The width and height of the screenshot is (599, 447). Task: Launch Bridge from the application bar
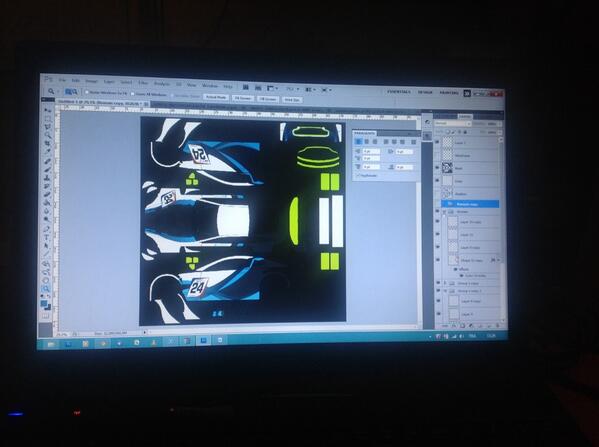click(246, 88)
